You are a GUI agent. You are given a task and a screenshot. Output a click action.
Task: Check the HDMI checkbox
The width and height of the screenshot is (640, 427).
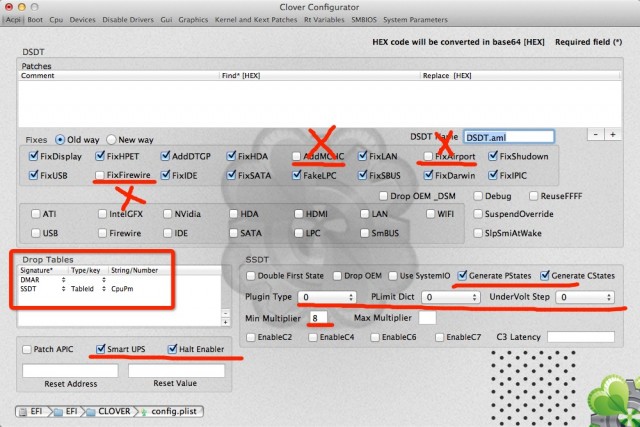pos(299,214)
